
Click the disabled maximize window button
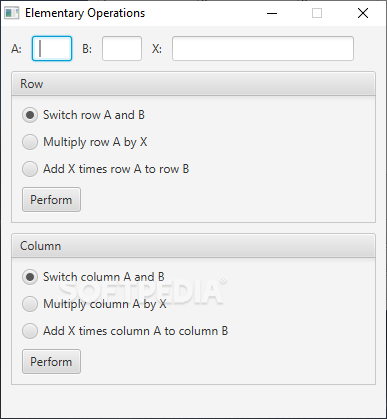[x=317, y=13]
